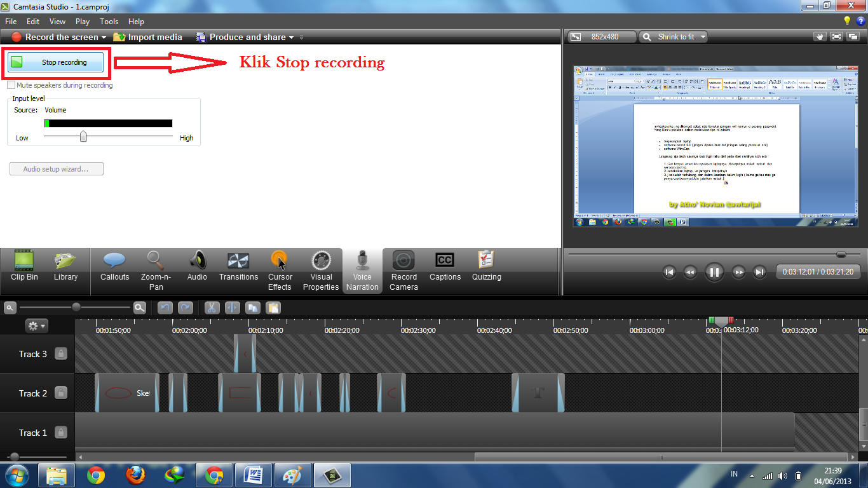Screen dimensions: 868x488
Task: Select the Voice Narration tab
Action: (x=362, y=271)
